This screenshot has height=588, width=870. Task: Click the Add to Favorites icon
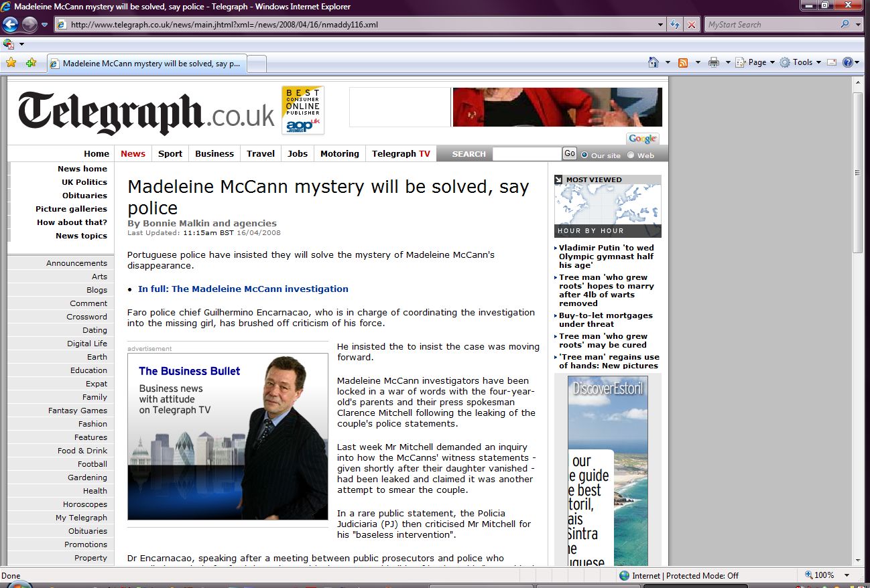31,63
